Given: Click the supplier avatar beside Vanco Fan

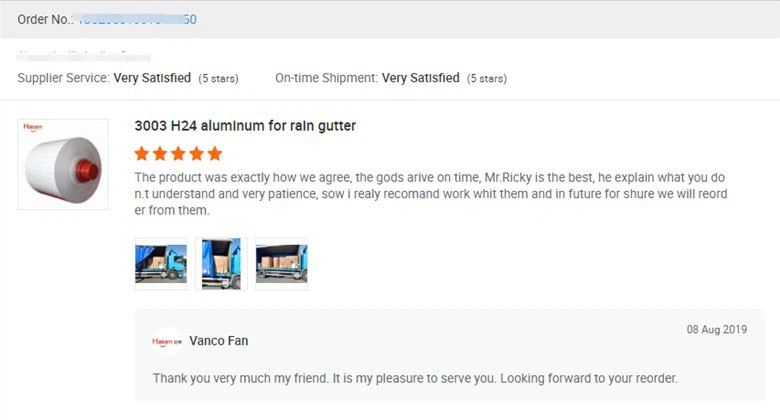Looking at the screenshot, I should pos(167,341).
